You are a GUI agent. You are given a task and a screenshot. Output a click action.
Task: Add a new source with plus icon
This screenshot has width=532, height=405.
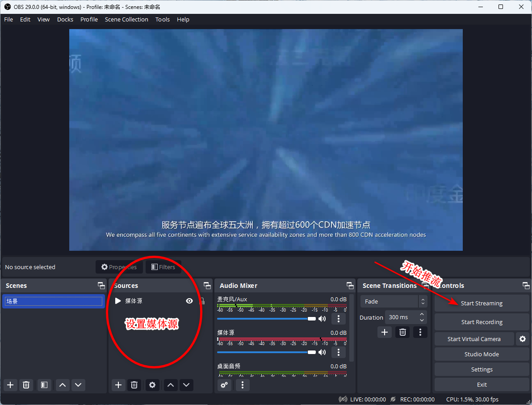[118, 384]
